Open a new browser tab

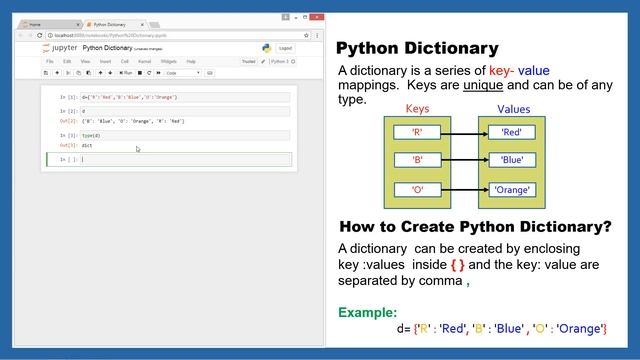[x=154, y=25]
